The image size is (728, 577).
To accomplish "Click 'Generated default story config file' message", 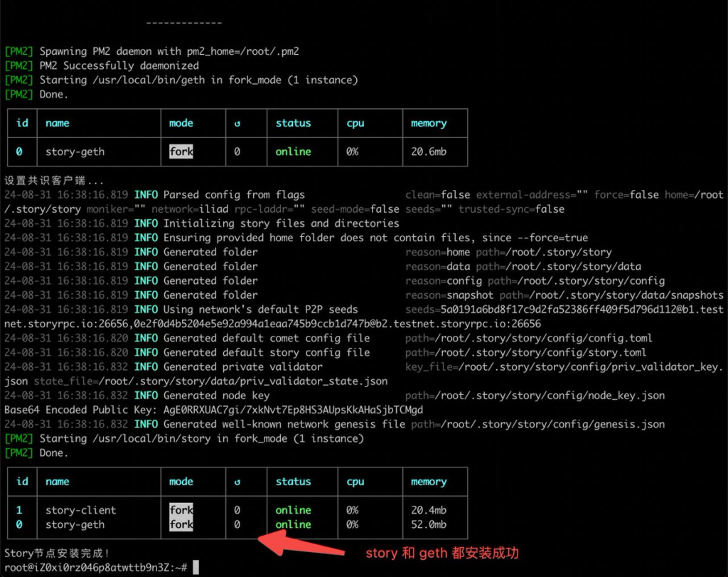I will [x=267, y=353].
